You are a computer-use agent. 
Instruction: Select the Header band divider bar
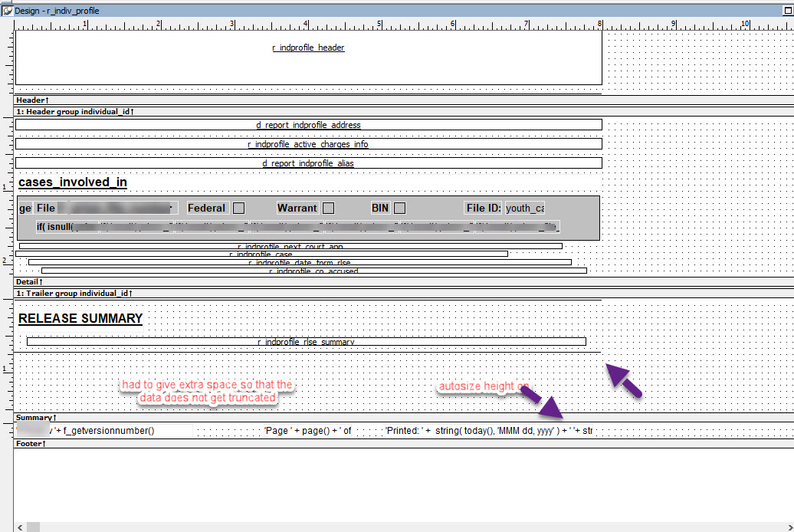click(x=307, y=100)
